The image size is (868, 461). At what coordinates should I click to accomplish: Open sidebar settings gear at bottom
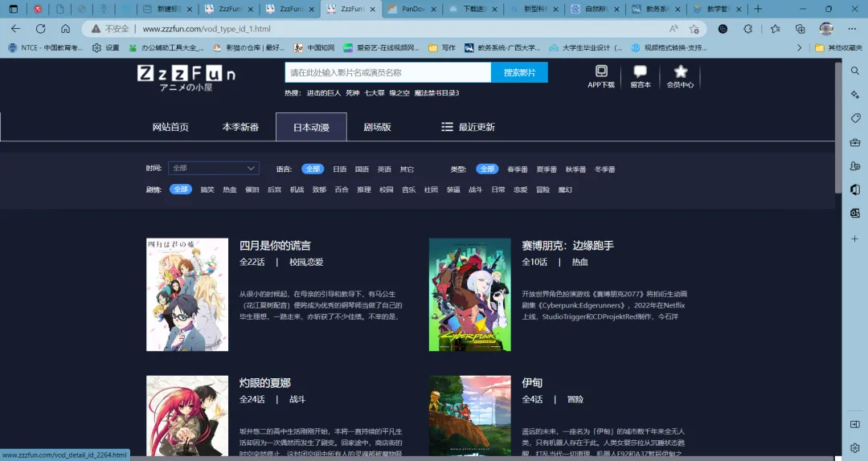tap(854, 447)
